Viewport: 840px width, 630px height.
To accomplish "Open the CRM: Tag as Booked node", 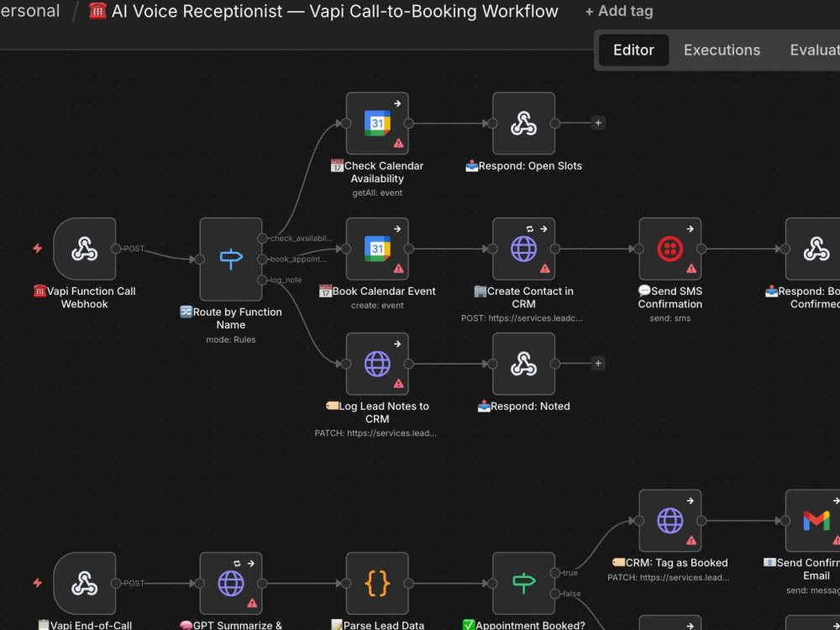I will (x=669, y=521).
